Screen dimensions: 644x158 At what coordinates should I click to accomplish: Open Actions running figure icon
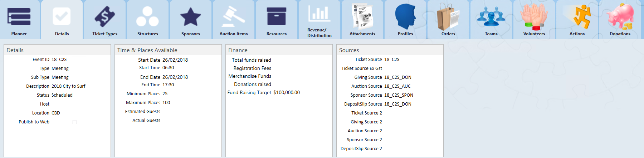click(577, 17)
